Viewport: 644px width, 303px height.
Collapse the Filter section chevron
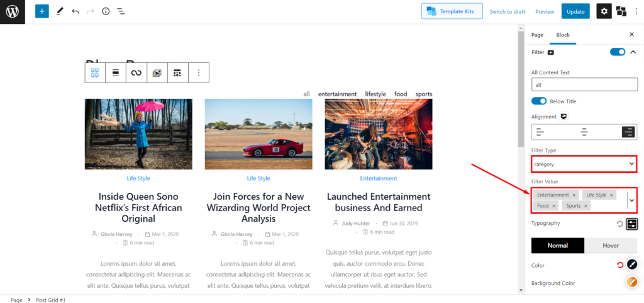pyautogui.click(x=633, y=52)
